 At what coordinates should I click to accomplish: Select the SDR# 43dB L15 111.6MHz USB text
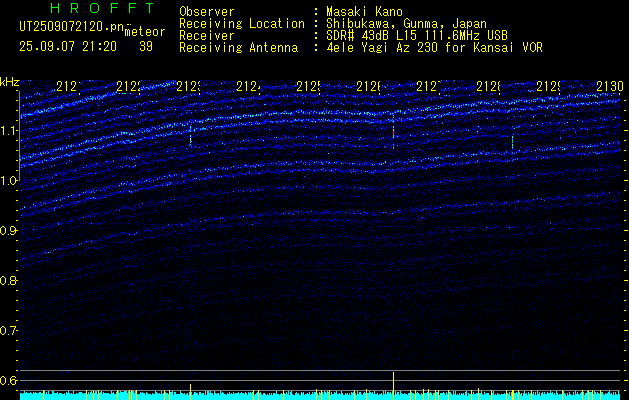417,36
